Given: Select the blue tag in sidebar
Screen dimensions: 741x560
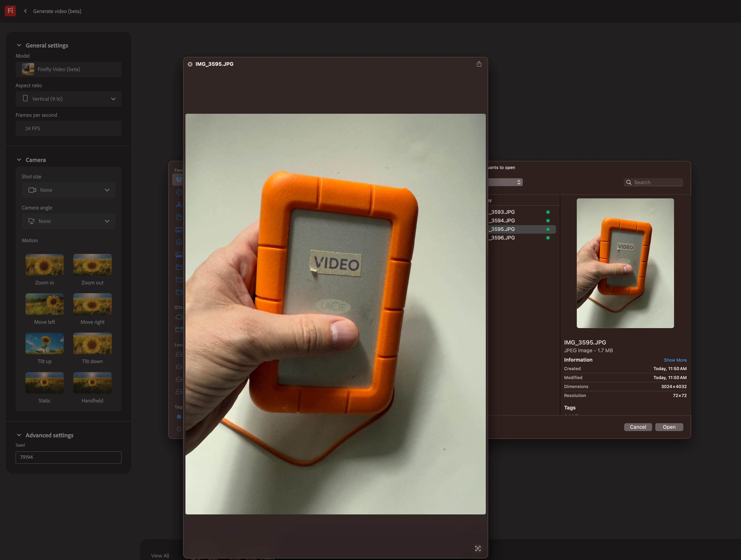Looking at the screenshot, I should [179, 417].
